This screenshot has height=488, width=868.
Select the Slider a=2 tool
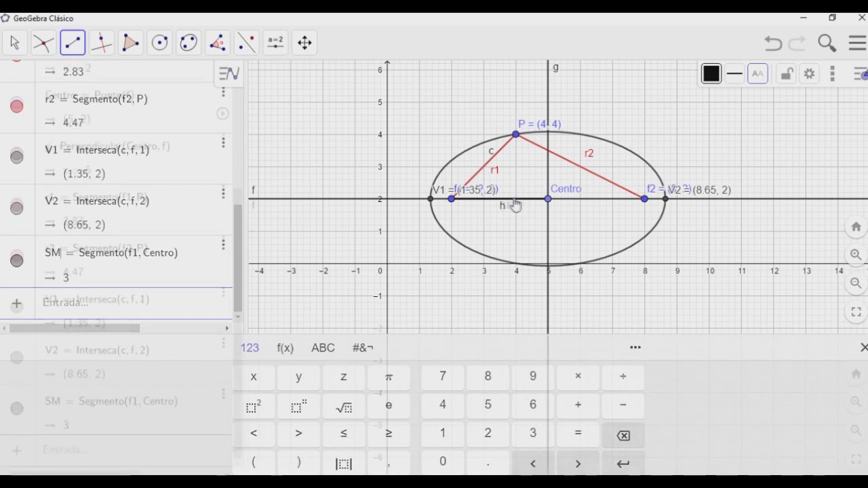[x=275, y=43]
